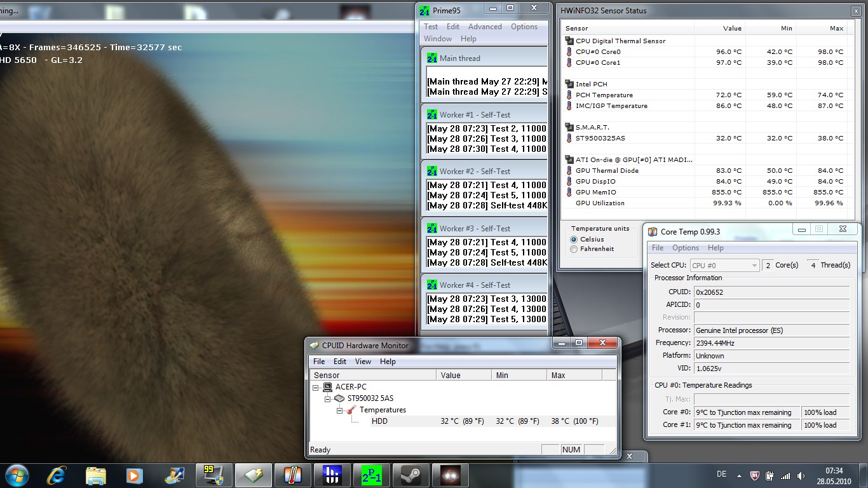This screenshot has width=868, height=488.
Task: Click the Prime95 title bar icon
Action: click(x=425, y=10)
